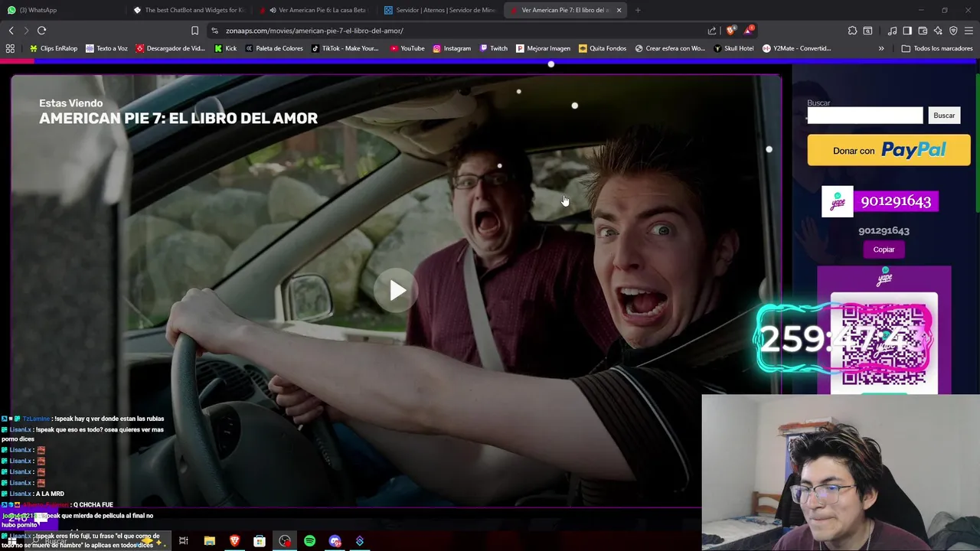
Task: Switch to Servidor Aternos tab
Action: (x=439, y=10)
